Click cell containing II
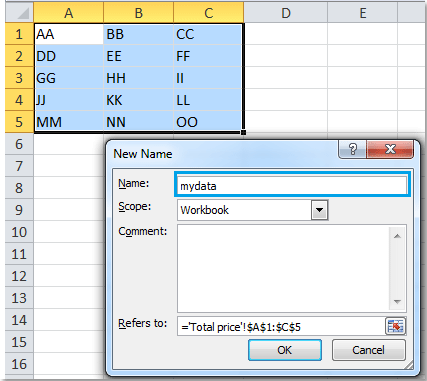The image size is (427, 381). [209, 78]
